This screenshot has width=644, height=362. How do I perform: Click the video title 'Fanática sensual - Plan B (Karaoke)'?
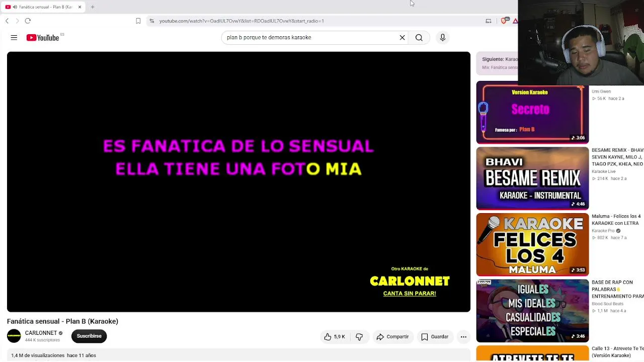62,321
